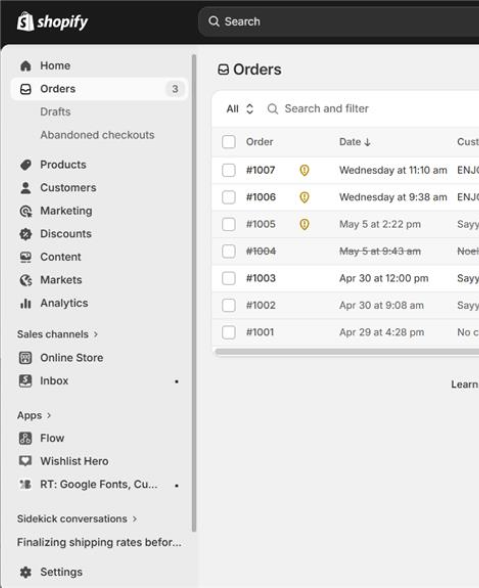The image size is (479, 588).
Task: Click the Online Store storefront icon
Action: click(x=26, y=358)
